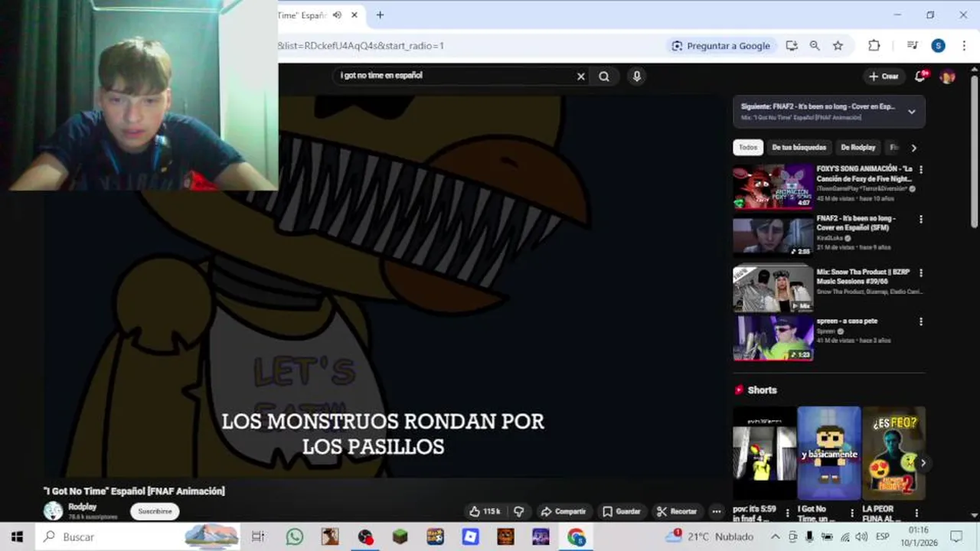Open Chrome profile S avatar
The height and width of the screenshot is (551, 980).
[x=938, y=46]
